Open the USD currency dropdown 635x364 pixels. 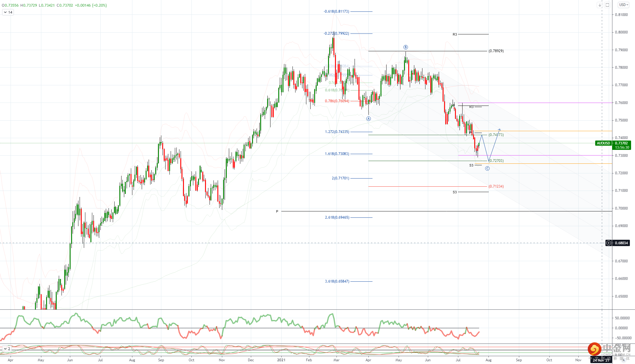coord(624,5)
